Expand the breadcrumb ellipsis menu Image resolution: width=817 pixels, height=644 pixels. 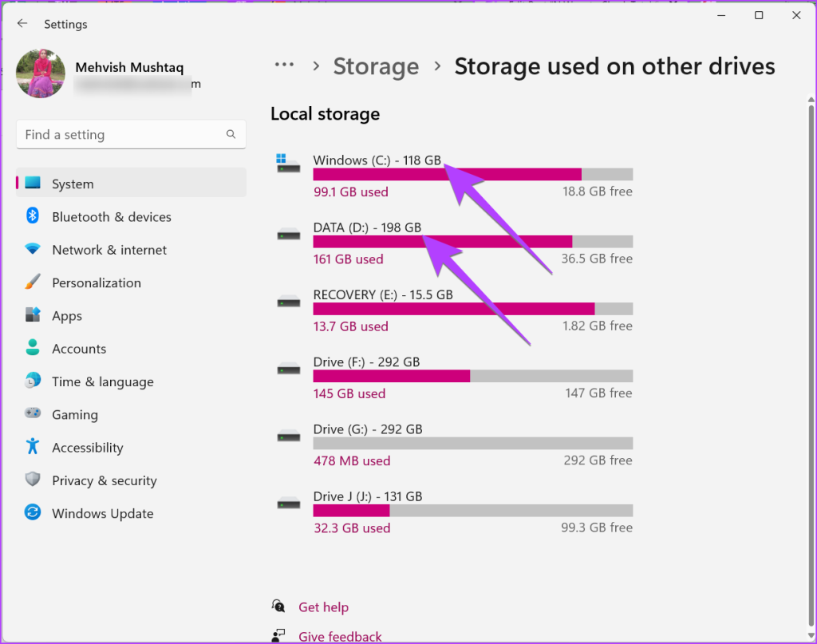point(283,66)
